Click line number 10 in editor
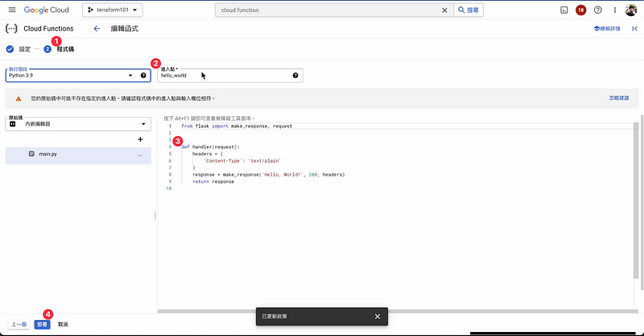 (168, 189)
